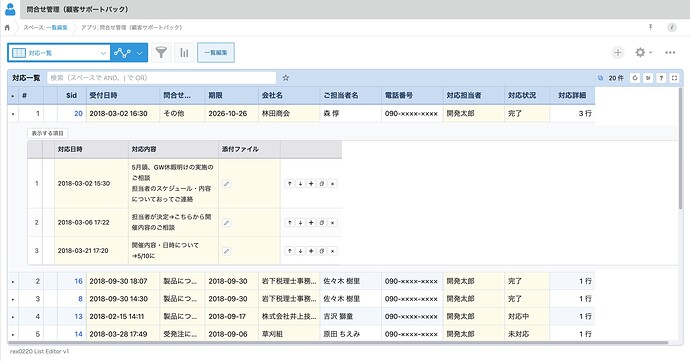
Task: Add a new record with plus icon
Action: [618, 52]
